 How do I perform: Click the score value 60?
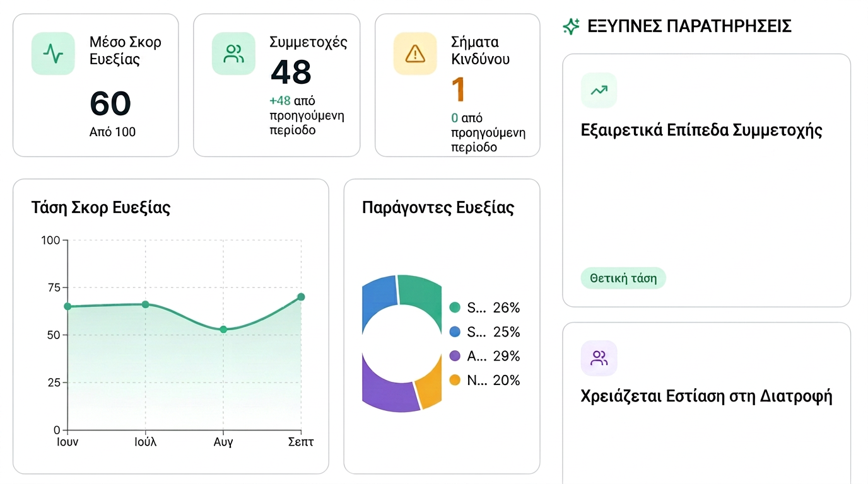click(110, 103)
